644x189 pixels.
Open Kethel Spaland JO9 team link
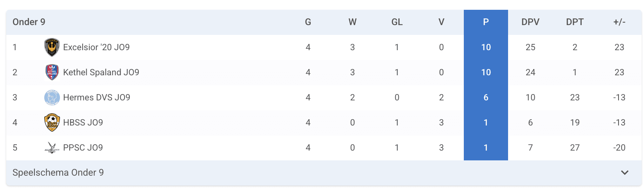(x=101, y=73)
